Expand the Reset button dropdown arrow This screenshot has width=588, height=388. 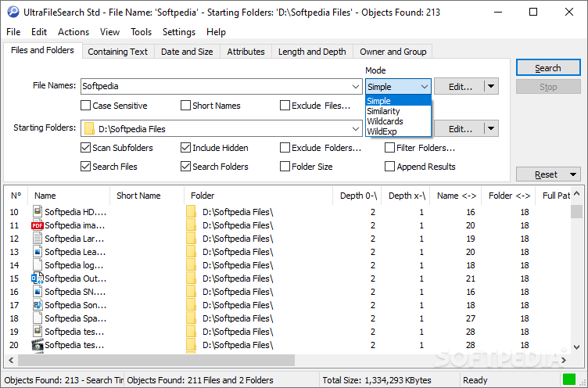(573, 174)
